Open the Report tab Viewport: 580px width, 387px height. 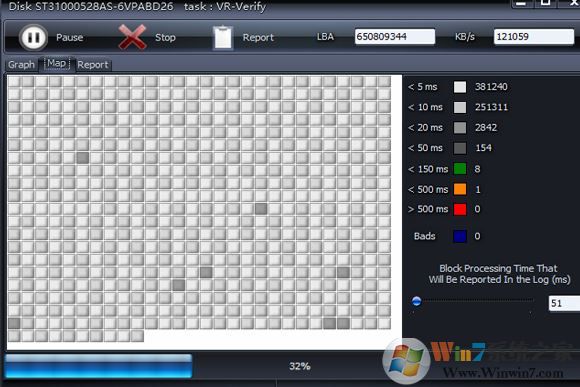click(x=93, y=65)
